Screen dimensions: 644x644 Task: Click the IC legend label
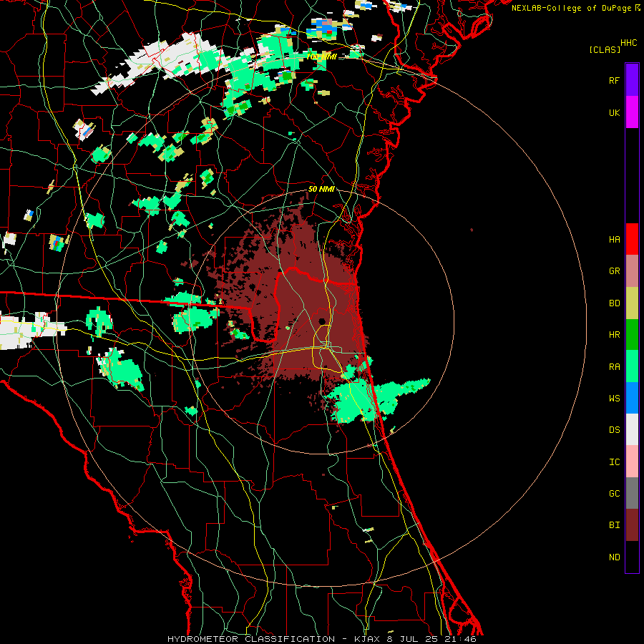615,462
